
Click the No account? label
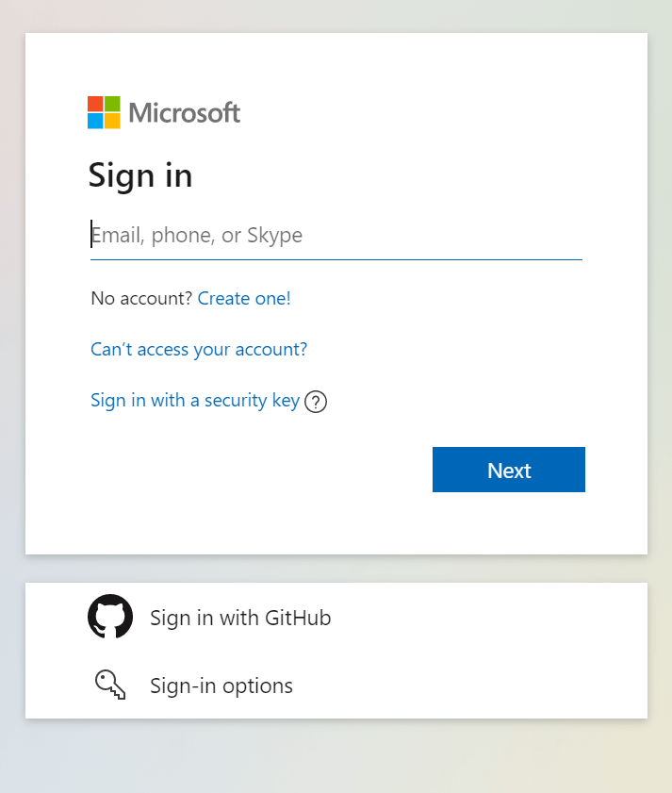pos(138,298)
